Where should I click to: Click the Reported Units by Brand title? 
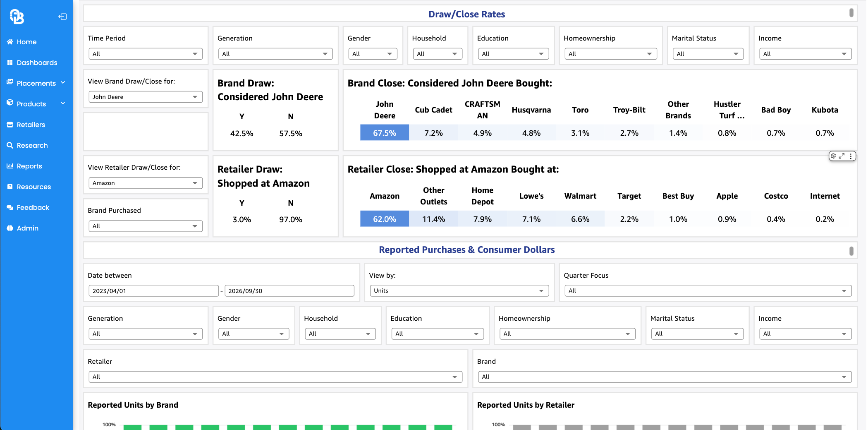133,405
